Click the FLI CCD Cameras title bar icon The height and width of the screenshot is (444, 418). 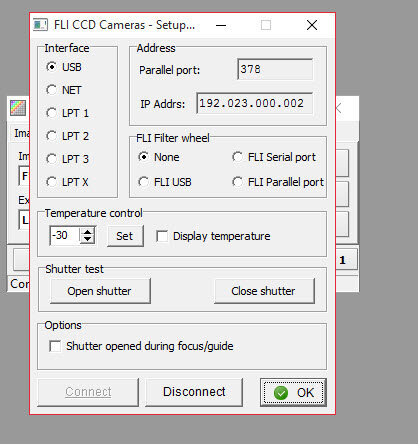pyautogui.click(x=40, y=25)
